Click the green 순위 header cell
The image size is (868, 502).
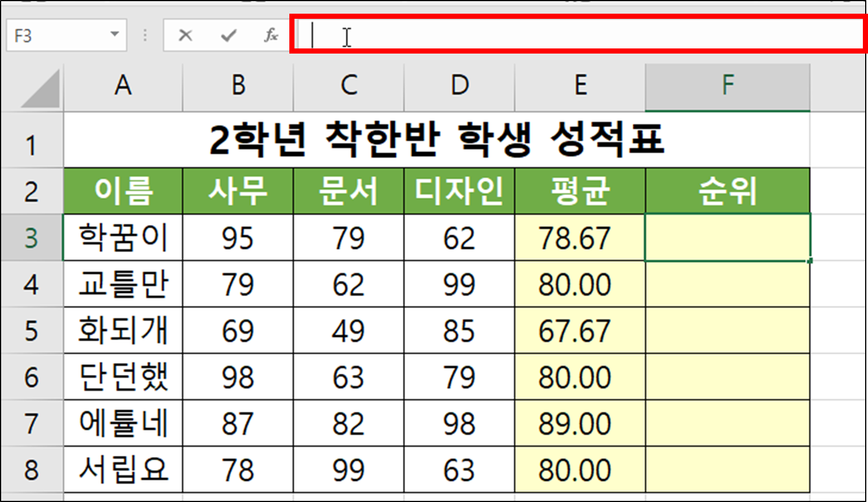[x=727, y=191]
